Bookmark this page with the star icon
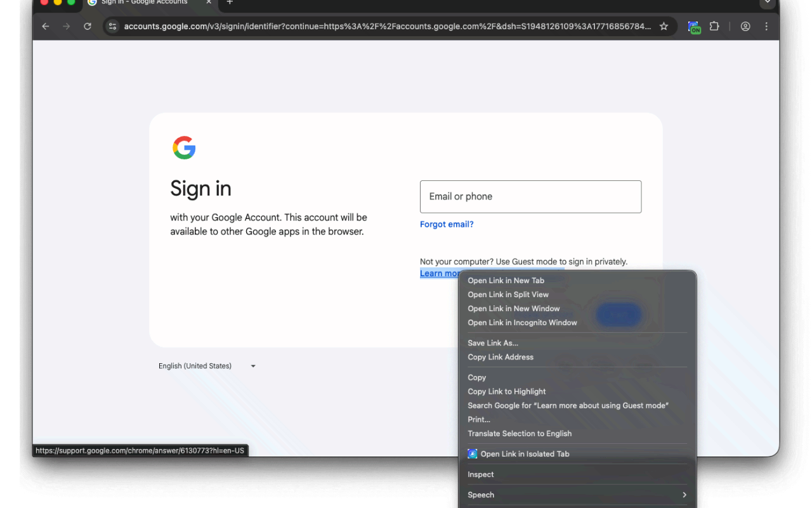 (664, 27)
